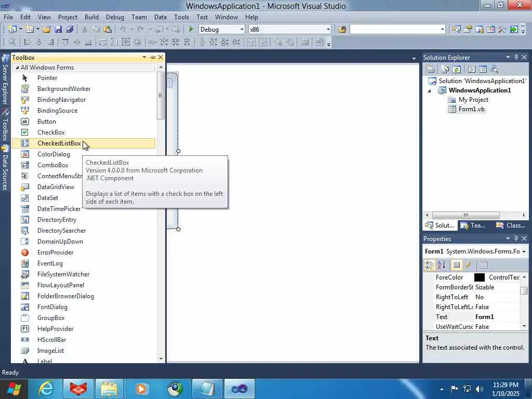Image resolution: width=532 pixels, height=399 pixels.
Task: Toggle Alphabetical sorting in Properties panel
Action: pos(441,265)
